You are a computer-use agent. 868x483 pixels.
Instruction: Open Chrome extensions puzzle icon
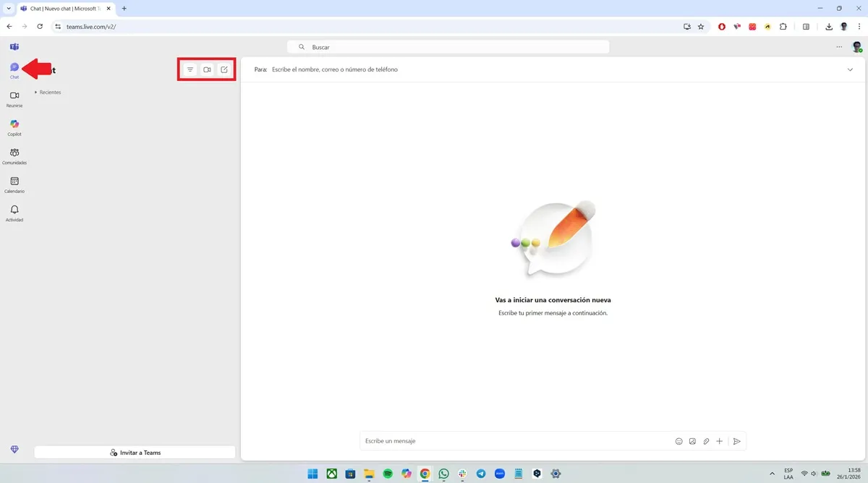783,27
